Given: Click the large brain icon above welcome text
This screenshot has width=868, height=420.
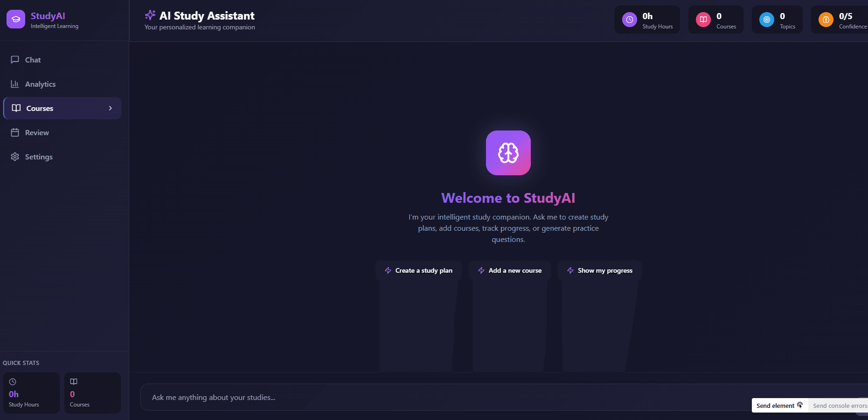Looking at the screenshot, I should point(508,153).
